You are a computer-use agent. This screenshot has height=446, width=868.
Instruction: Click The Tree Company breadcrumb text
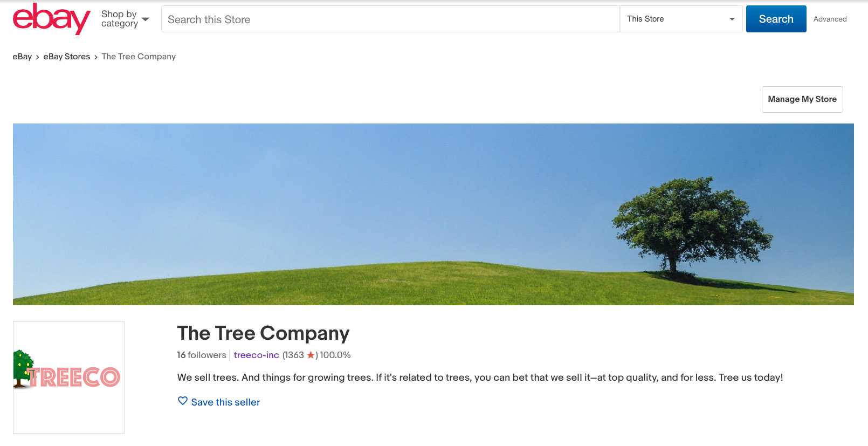tap(139, 57)
